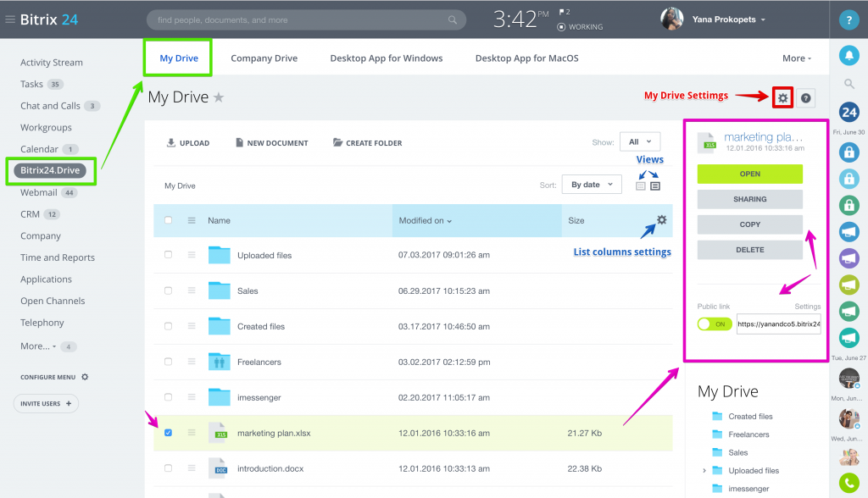Switch to the tile view icon

[641, 186]
